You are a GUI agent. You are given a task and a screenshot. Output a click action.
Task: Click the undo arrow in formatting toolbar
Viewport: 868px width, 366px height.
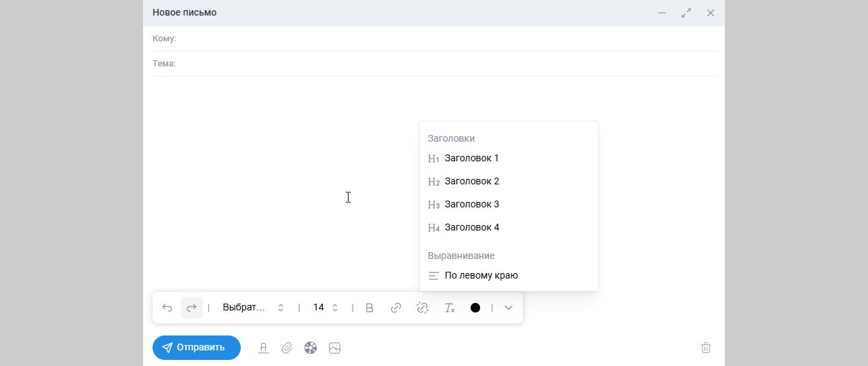tap(167, 308)
